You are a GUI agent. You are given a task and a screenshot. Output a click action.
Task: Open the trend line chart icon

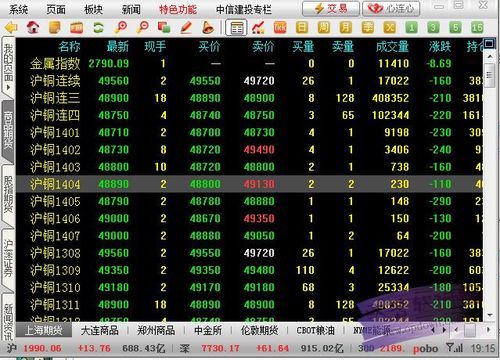[x=258, y=28]
